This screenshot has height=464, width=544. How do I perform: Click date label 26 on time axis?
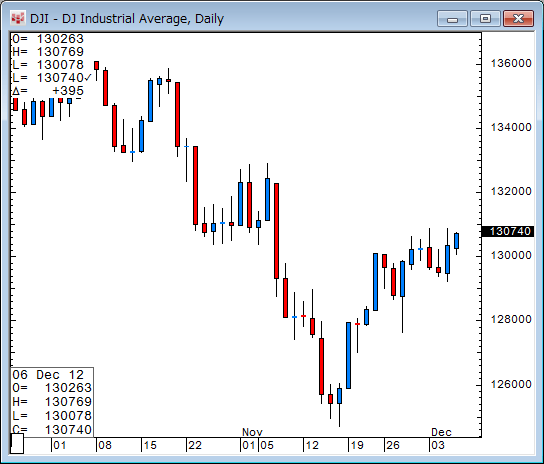(393, 445)
